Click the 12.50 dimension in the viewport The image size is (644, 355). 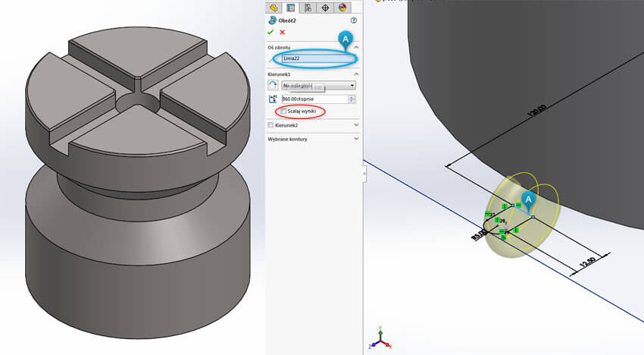[588, 262]
